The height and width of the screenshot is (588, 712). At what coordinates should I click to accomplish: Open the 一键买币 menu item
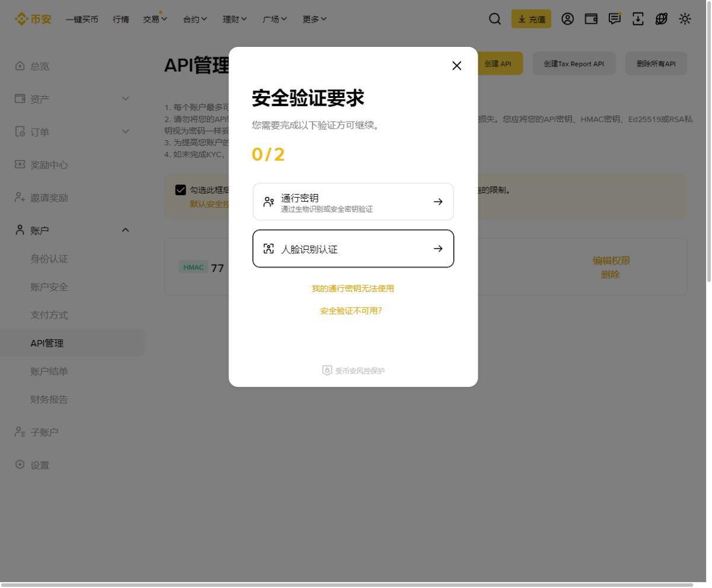(83, 18)
